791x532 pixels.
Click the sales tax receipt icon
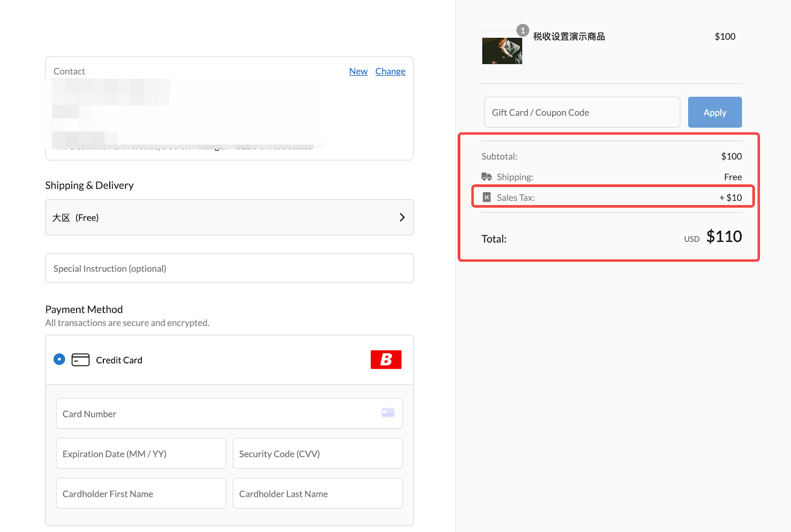point(486,198)
